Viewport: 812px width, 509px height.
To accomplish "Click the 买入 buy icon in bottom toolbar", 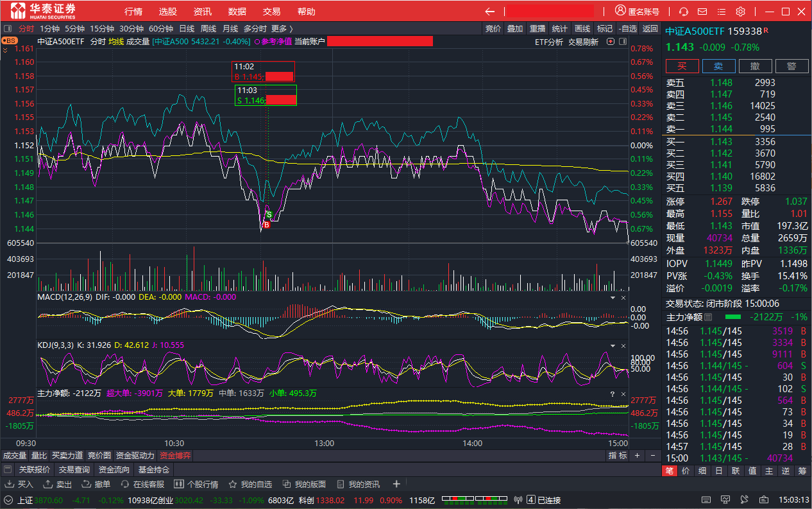I will click(x=20, y=484).
